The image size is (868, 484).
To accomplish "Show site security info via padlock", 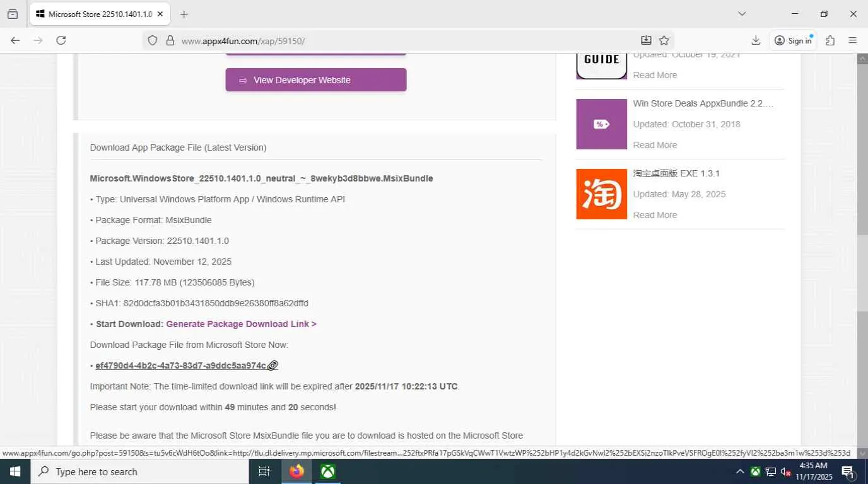I will click(170, 40).
